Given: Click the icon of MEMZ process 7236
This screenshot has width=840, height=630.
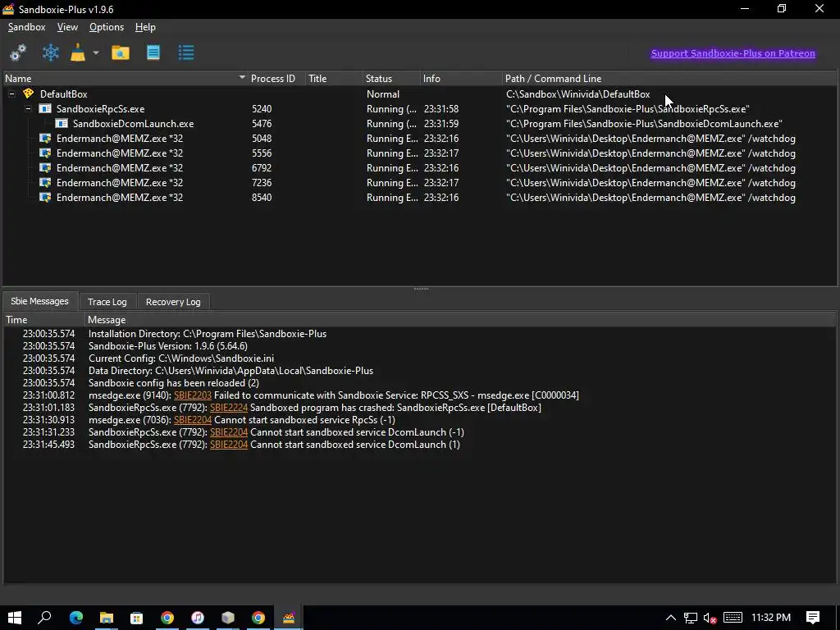Looking at the screenshot, I should tap(45, 183).
